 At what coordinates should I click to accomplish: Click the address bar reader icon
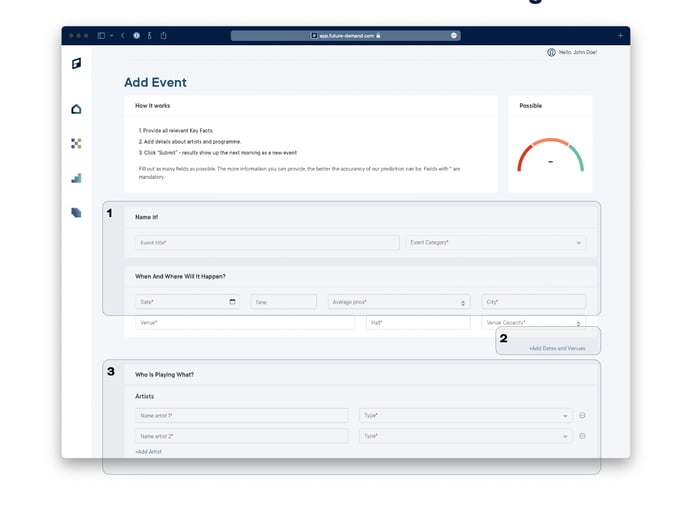(x=454, y=36)
